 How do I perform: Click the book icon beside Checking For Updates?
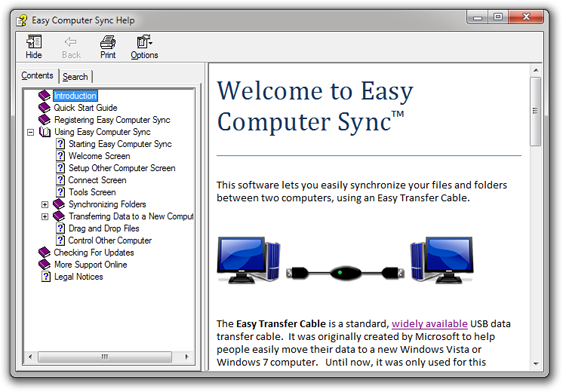tap(45, 252)
